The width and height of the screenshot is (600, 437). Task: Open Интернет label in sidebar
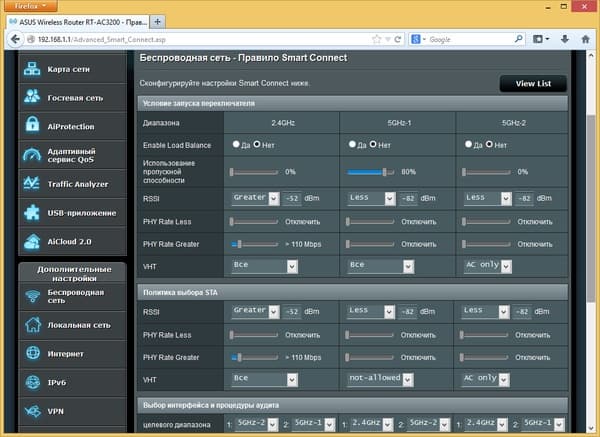(65, 354)
